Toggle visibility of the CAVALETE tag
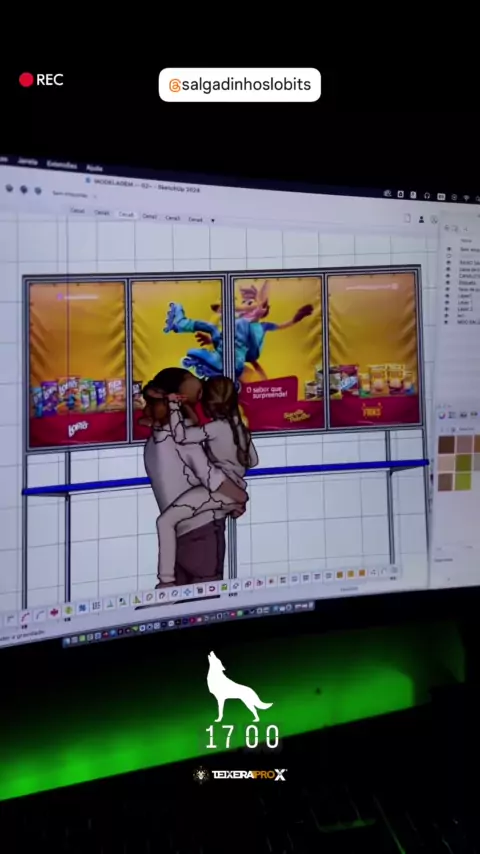480x854 pixels. pyautogui.click(x=448, y=276)
